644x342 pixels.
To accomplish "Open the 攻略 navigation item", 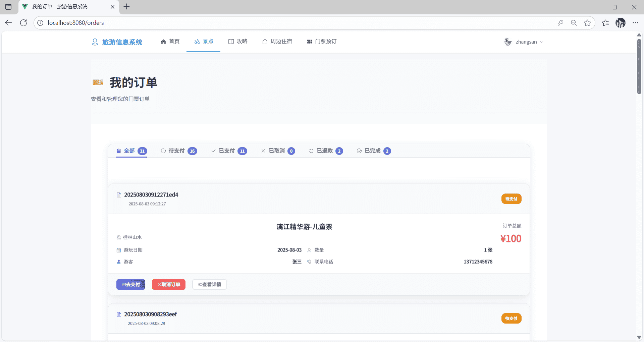I will coord(237,42).
